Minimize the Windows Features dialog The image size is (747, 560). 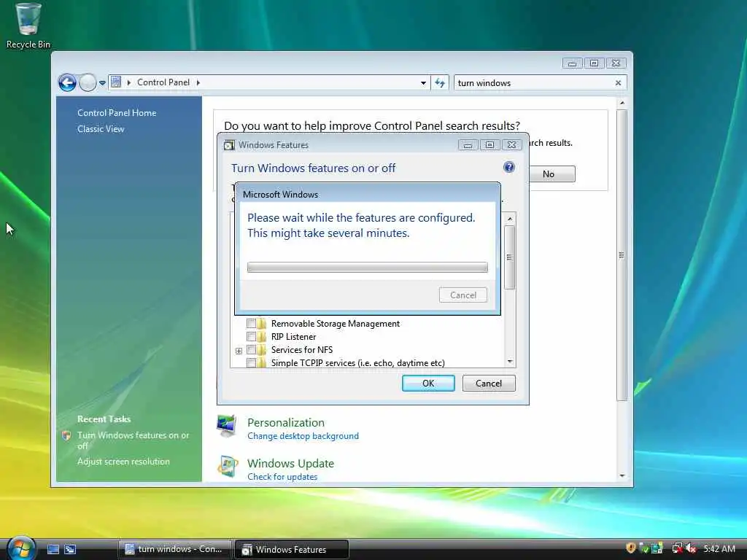(x=468, y=145)
